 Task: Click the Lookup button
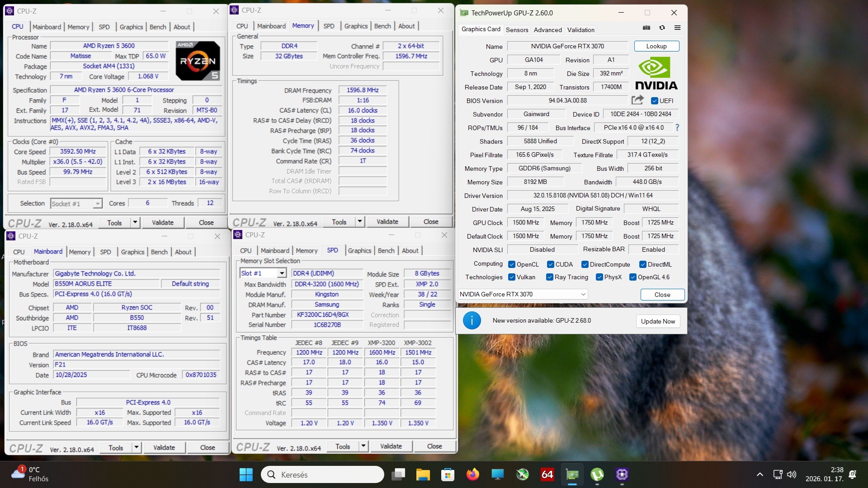point(656,46)
